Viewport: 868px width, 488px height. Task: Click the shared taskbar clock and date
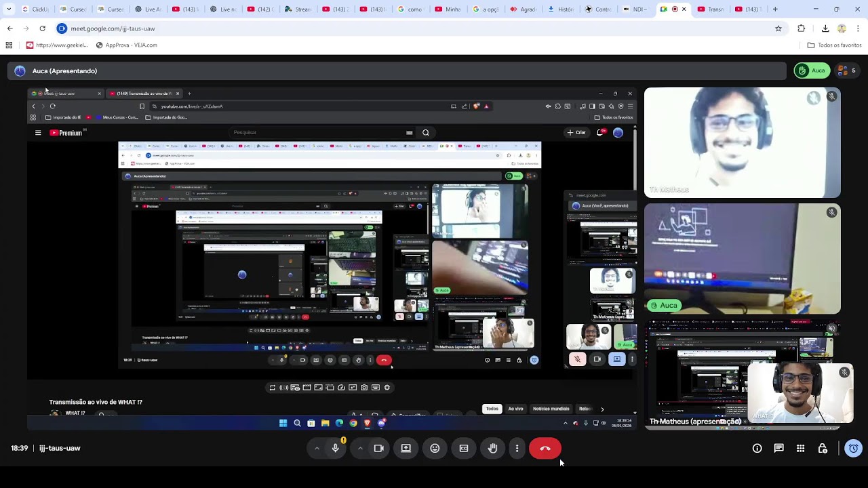pyautogui.click(x=622, y=423)
